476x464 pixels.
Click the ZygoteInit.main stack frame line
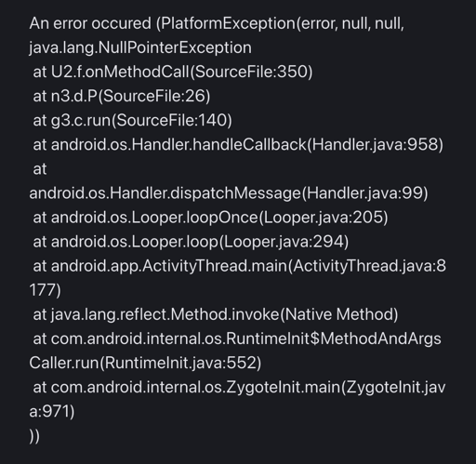pyautogui.click(x=239, y=387)
